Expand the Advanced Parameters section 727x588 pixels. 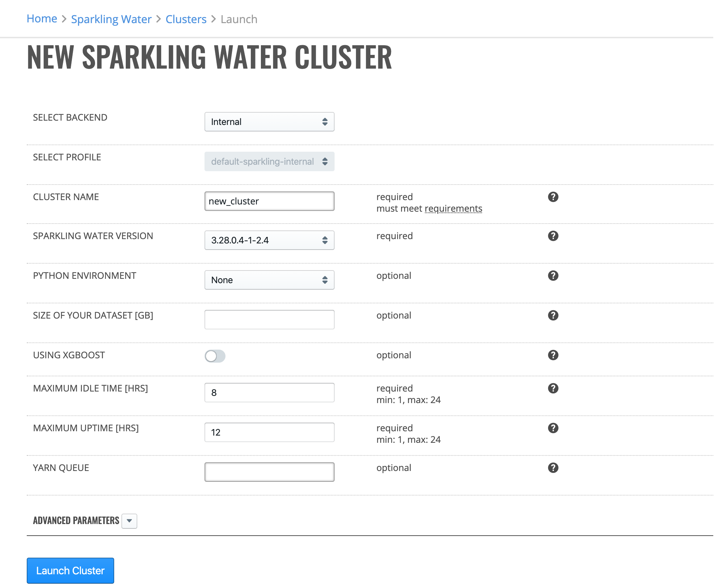point(129,521)
